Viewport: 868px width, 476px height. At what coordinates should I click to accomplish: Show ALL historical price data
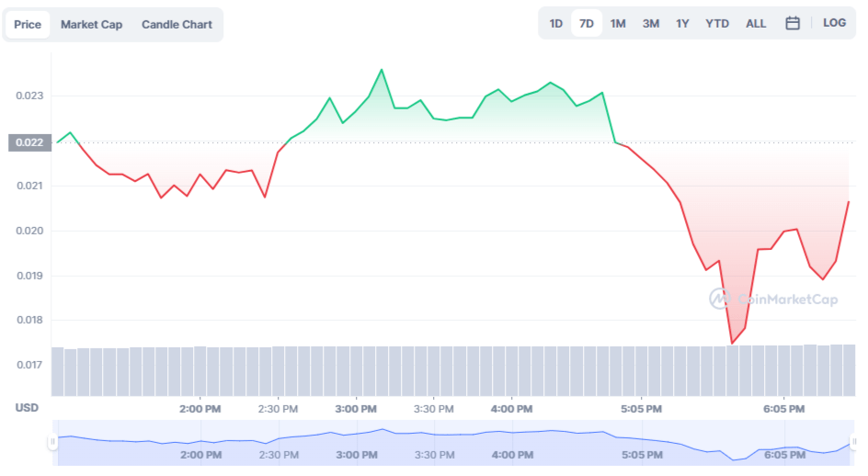[x=756, y=24]
